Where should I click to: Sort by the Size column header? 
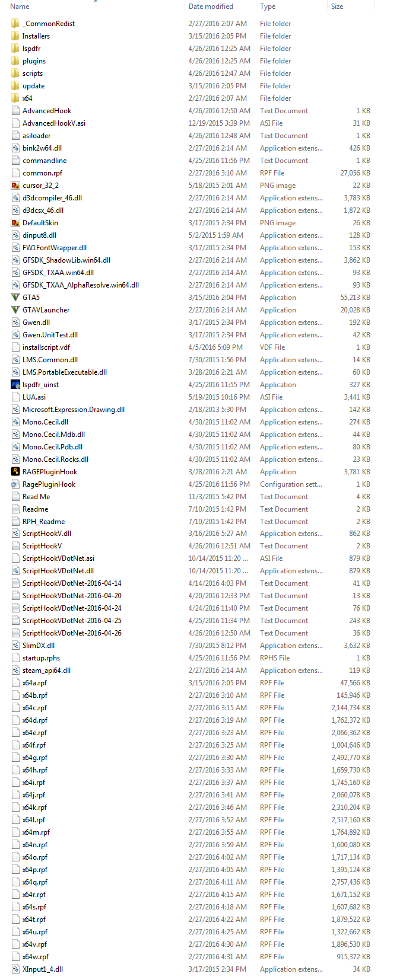click(x=337, y=7)
